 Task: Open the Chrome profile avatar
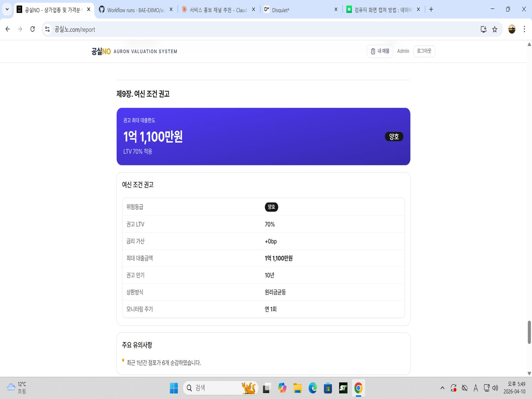512,29
